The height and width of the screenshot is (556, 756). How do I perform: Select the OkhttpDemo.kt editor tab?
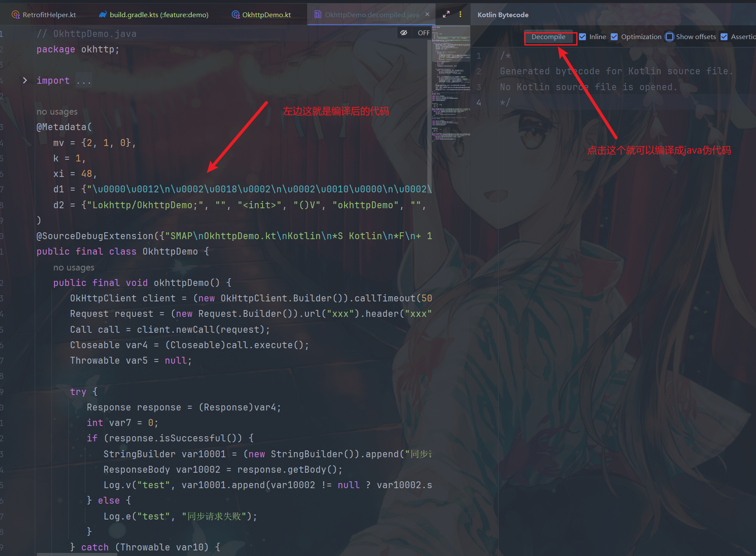[266, 15]
